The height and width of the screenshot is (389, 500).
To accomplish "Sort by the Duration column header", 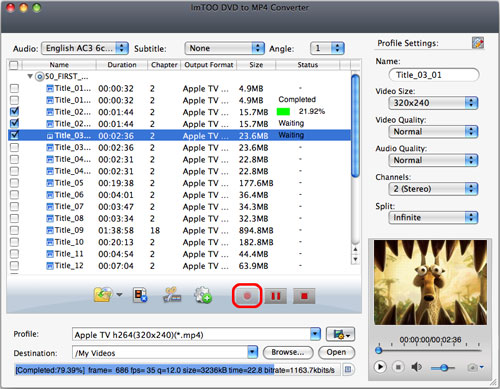I will coord(122,65).
